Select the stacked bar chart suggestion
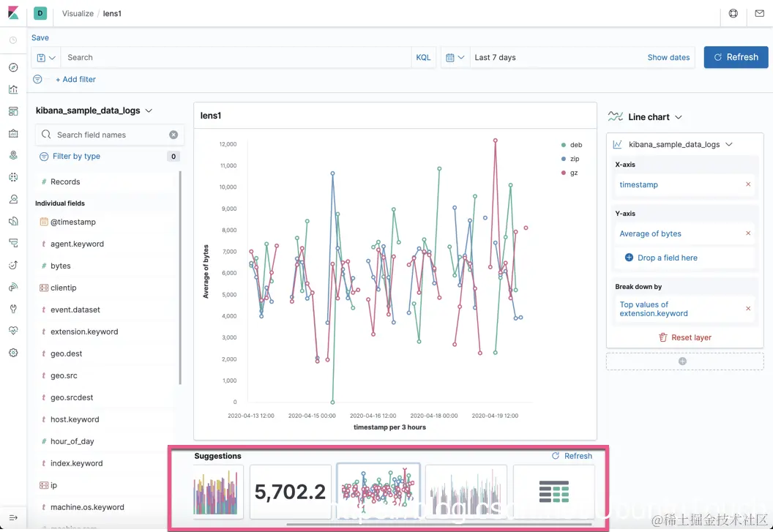The image size is (773, 532). (x=217, y=492)
